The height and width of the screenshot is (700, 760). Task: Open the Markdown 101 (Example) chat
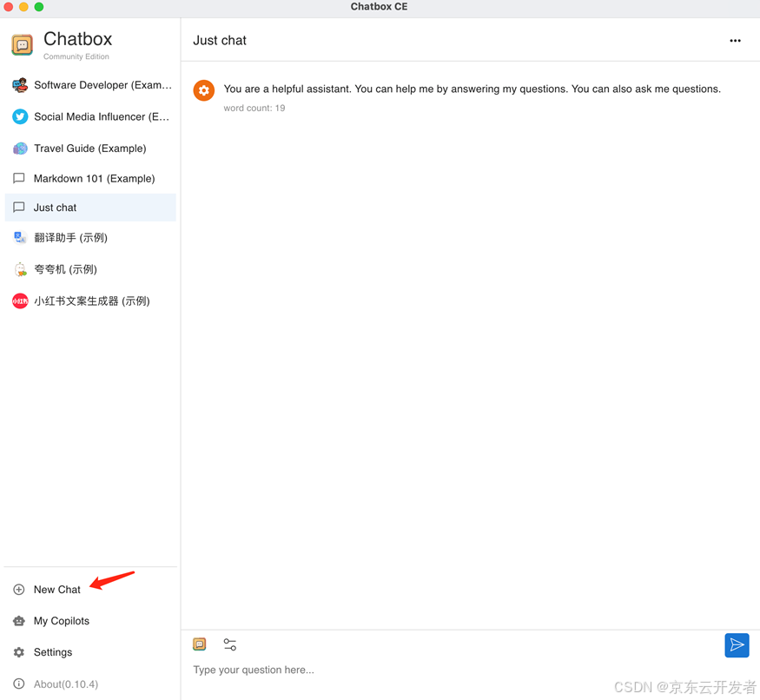pyautogui.click(x=90, y=178)
